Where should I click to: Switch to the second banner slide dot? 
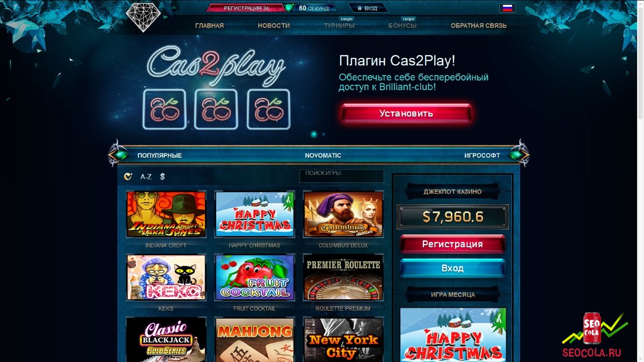tap(324, 135)
